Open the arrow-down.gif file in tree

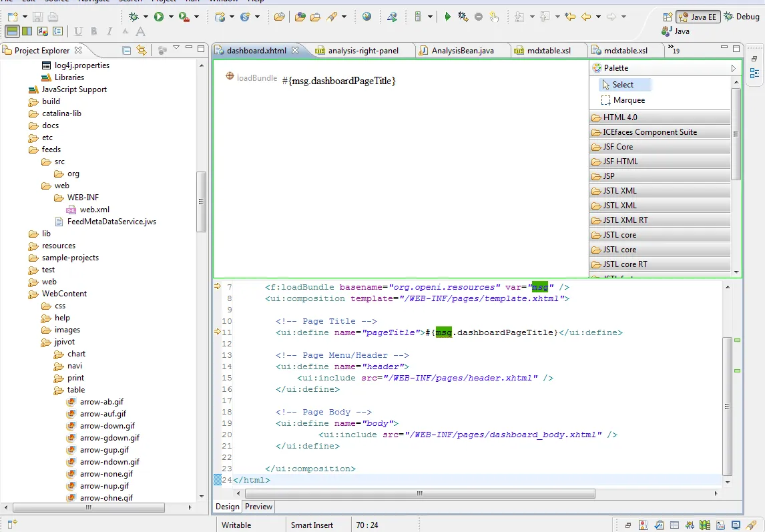coord(107,426)
